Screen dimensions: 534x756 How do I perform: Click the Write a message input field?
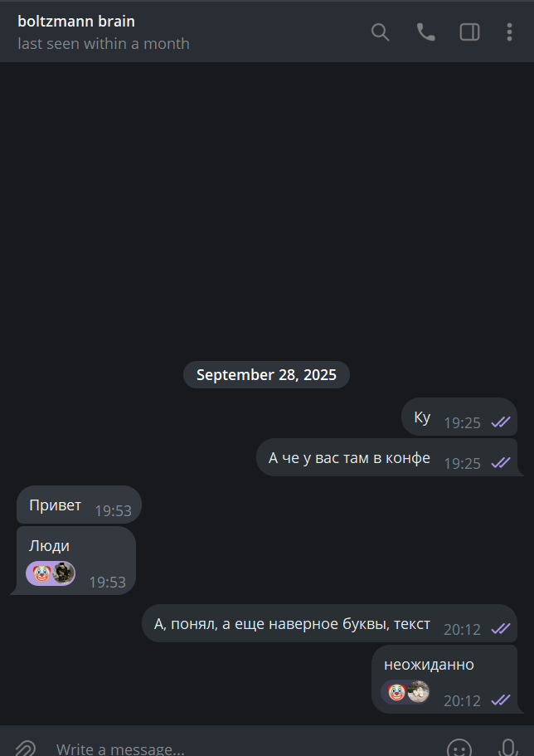241,749
